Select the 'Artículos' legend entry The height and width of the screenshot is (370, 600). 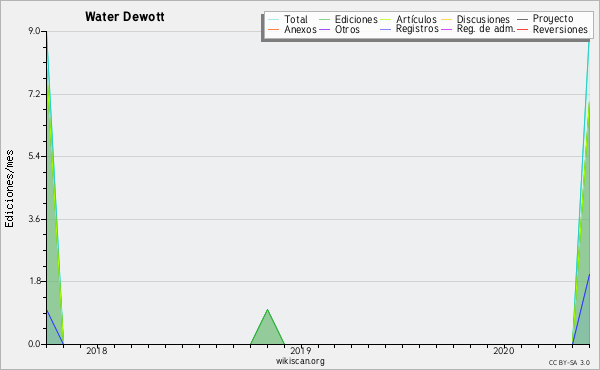pos(409,19)
